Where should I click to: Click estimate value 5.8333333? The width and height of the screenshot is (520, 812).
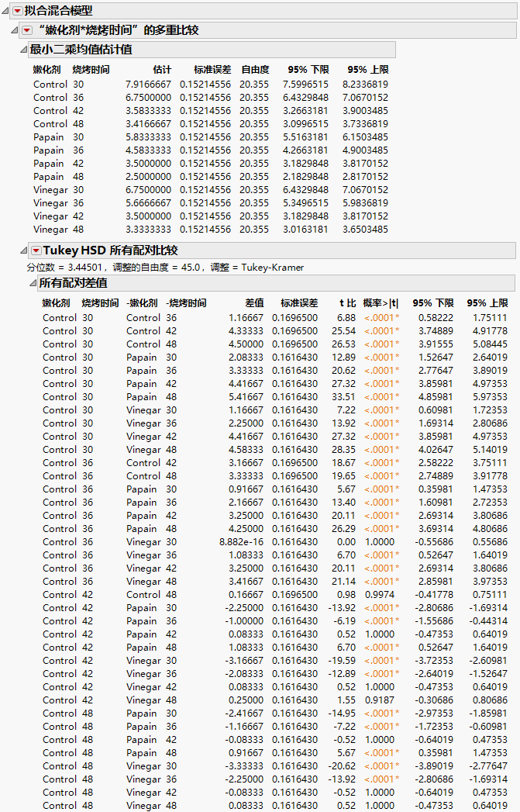(148, 137)
